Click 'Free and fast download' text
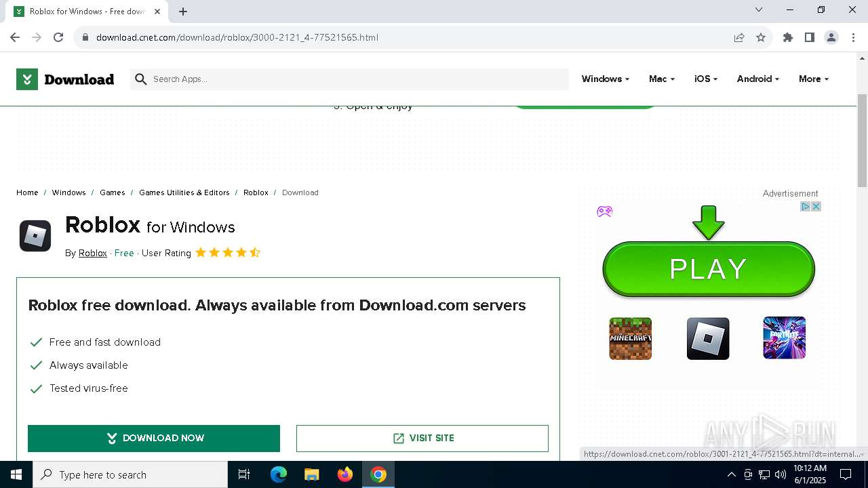Image resolution: width=868 pixels, height=488 pixels. click(105, 342)
